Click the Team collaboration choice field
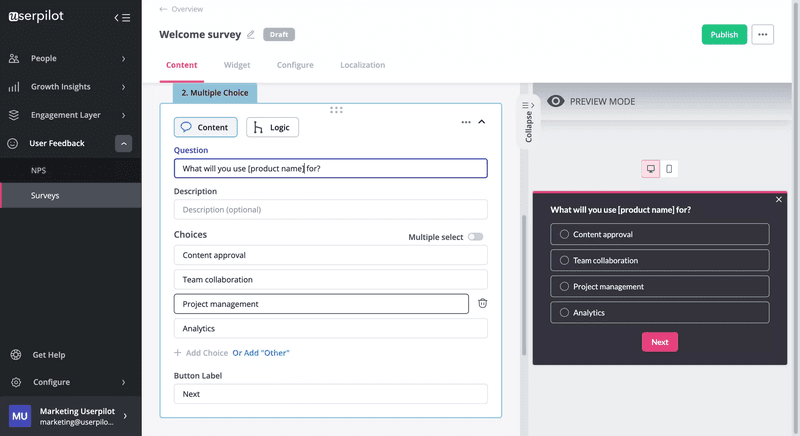The height and width of the screenshot is (436, 800). 331,279
